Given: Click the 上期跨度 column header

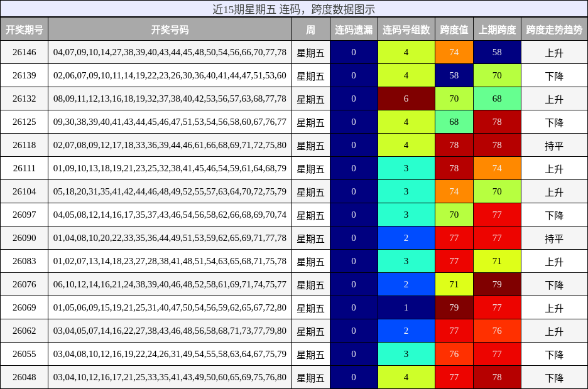Looking at the screenshot, I should [x=497, y=29].
